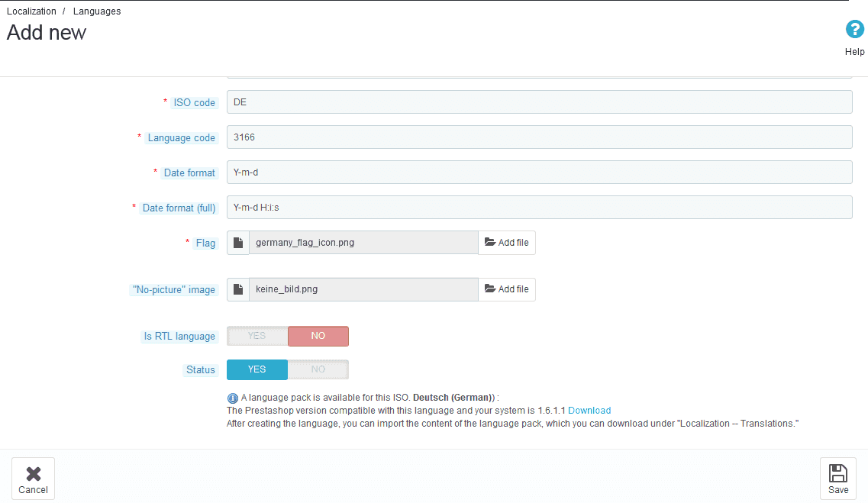Click the Date format field

click(x=539, y=173)
